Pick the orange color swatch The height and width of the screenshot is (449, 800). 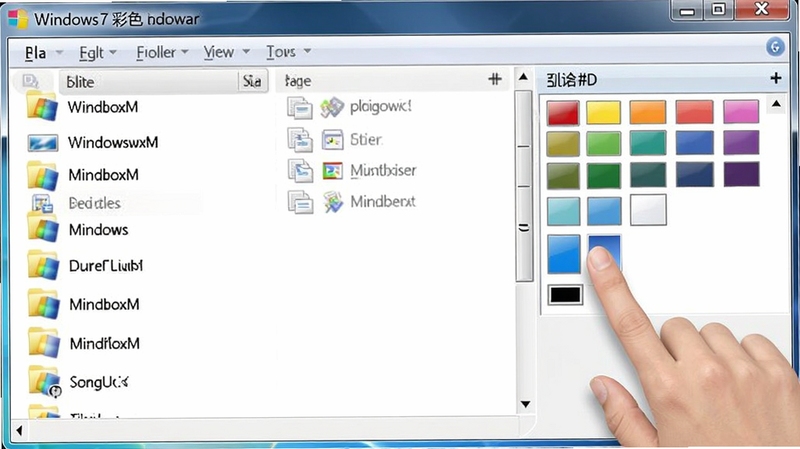coord(648,112)
